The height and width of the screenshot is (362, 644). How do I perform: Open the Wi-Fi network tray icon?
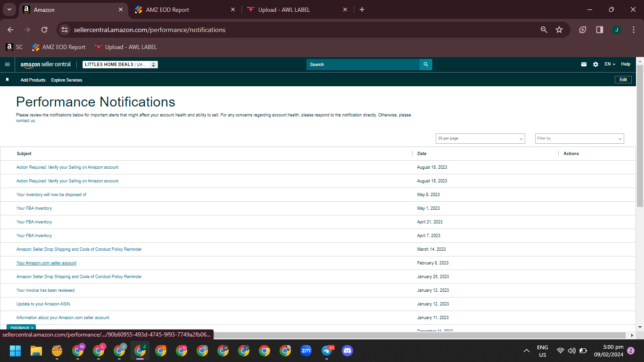(x=561, y=351)
